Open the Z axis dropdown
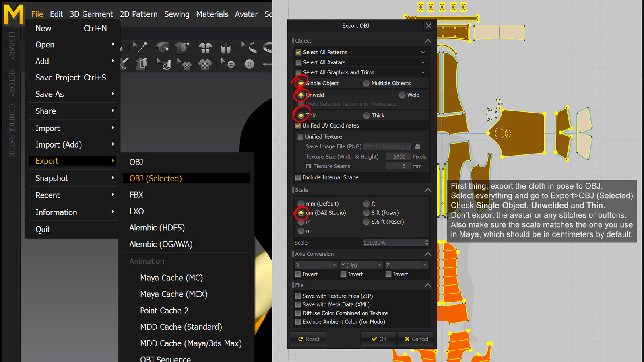Viewport: 644px width, 362px height. (x=407, y=265)
